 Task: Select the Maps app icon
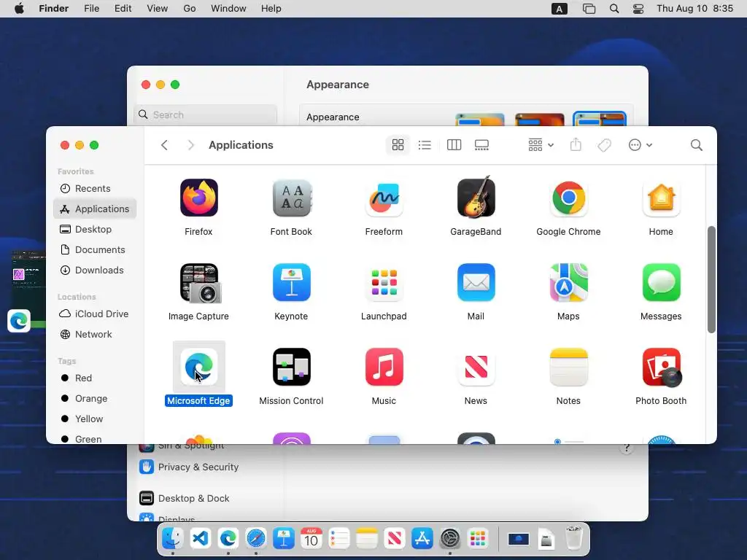point(568,282)
